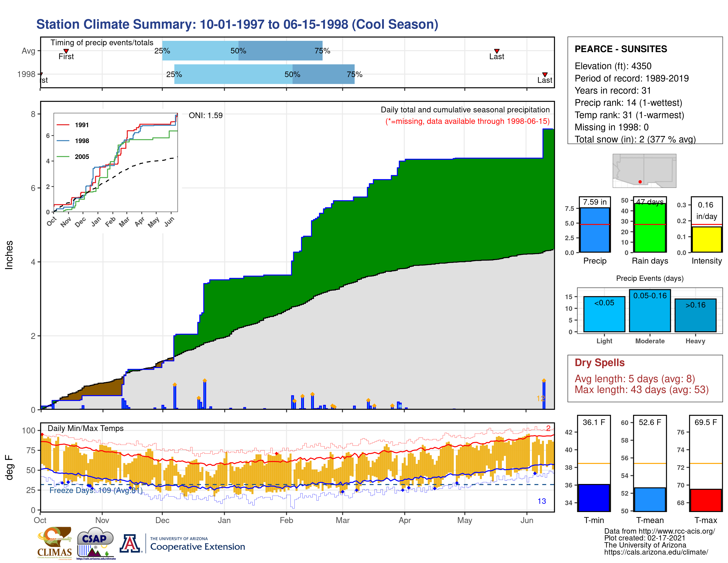The width and height of the screenshot is (728, 563).
Task: Click the red T-max bar
Action: 706,500
